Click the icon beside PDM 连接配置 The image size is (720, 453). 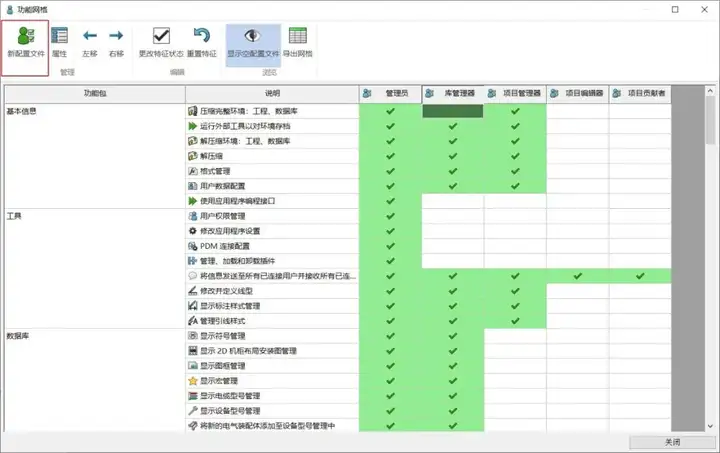pyautogui.click(x=193, y=246)
